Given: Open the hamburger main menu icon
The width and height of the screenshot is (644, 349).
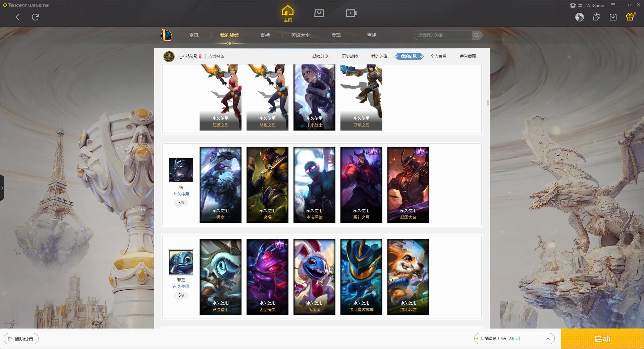Looking at the screenshot, I should click(613, 5).
